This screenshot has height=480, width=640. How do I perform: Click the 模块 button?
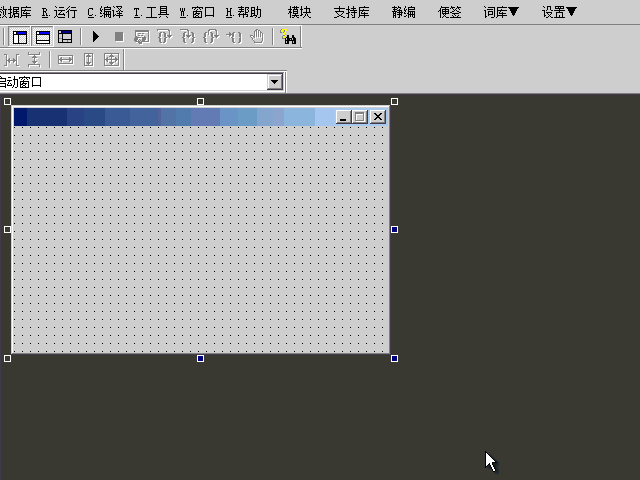point(299,12)
